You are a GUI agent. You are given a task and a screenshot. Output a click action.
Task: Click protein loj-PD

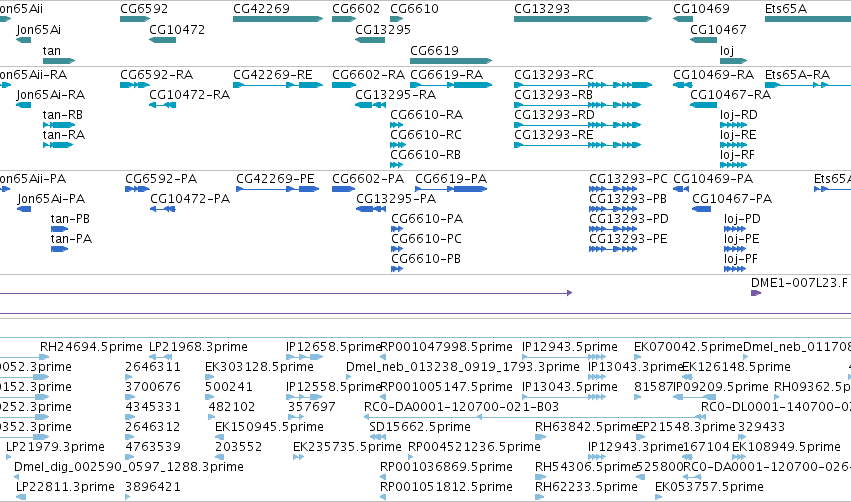pyautogui.click(x=742, y=219)
